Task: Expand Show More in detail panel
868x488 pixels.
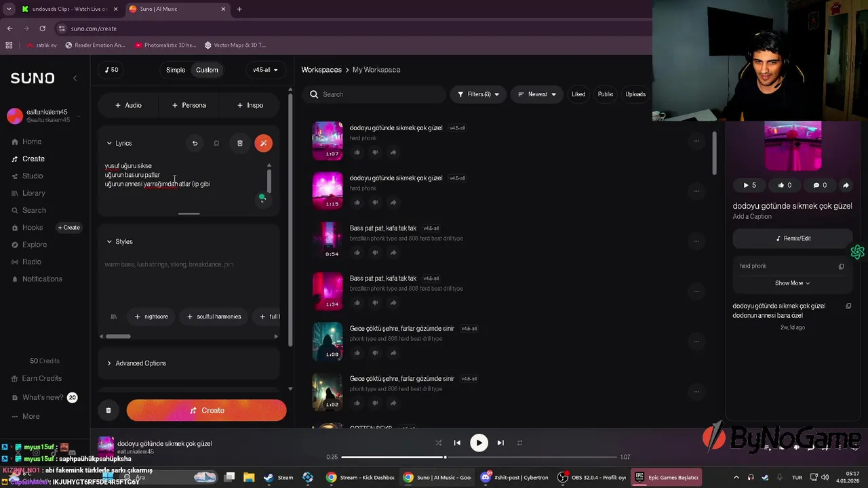Action: 792,283
